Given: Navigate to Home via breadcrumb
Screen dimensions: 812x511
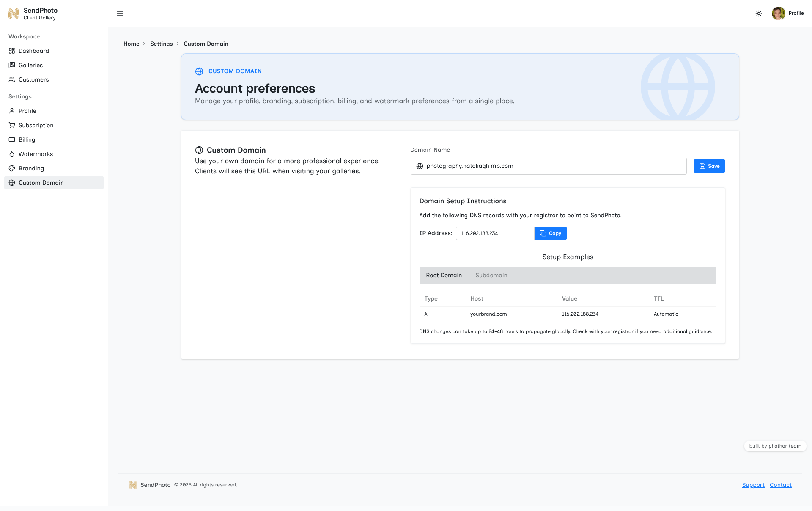Looking at the screenshot, I should 131,44.
